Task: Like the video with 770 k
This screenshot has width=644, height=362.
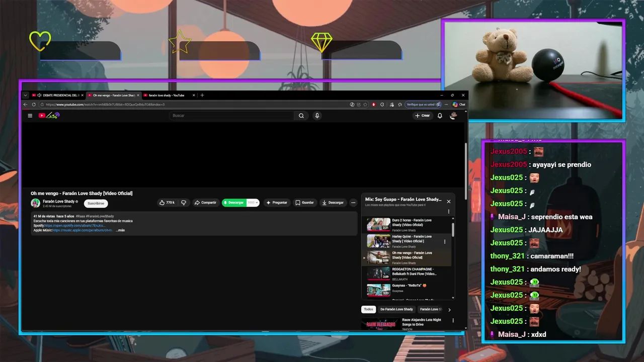Action: click(x=167, y=203)
